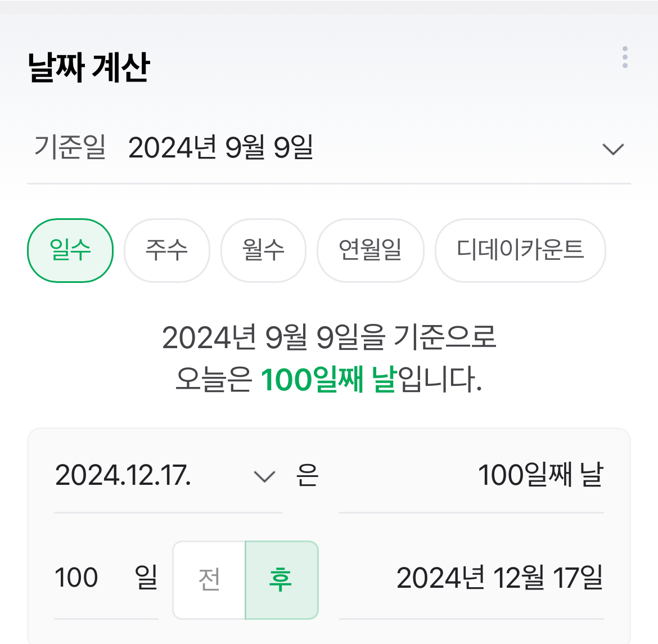Click the 은 particle after the date
658x644 pixels.
(x=307, y=476)
